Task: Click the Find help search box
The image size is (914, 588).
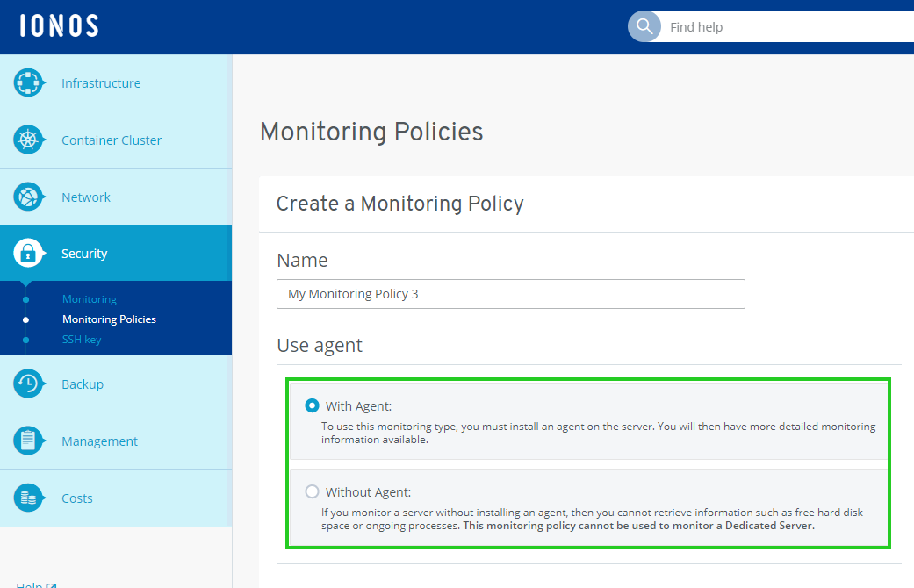Action: pyautogui.click(x=781, y=27)
